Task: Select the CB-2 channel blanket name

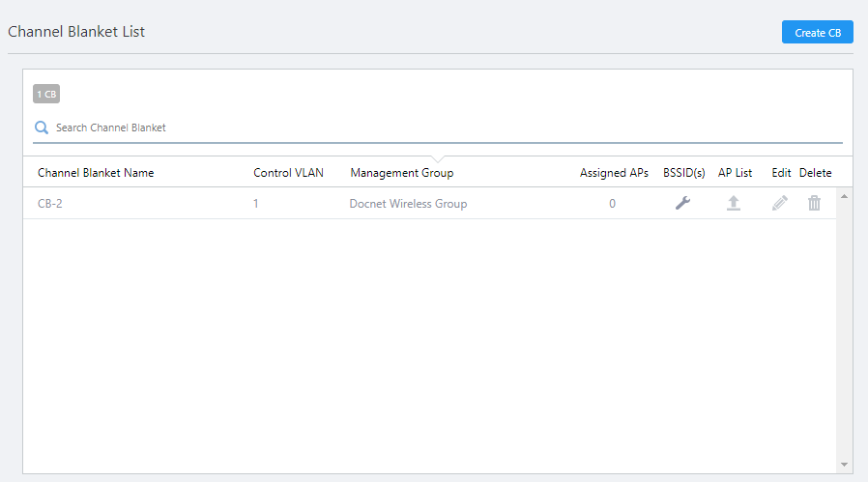Action: point(50,204)
